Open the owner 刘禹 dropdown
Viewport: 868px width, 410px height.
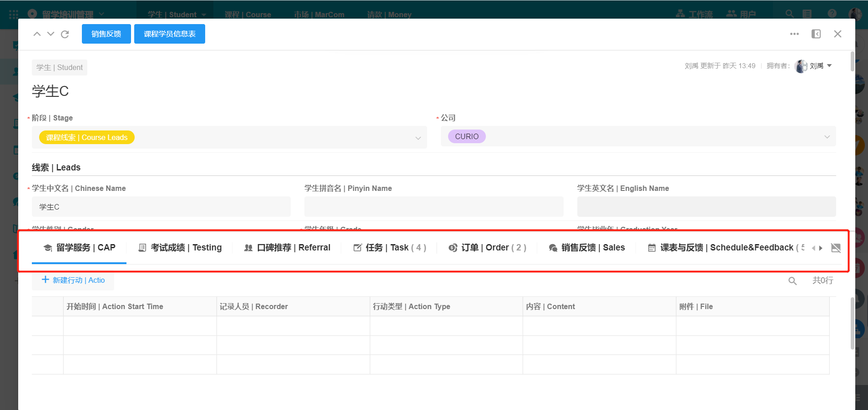pos(829,66)
